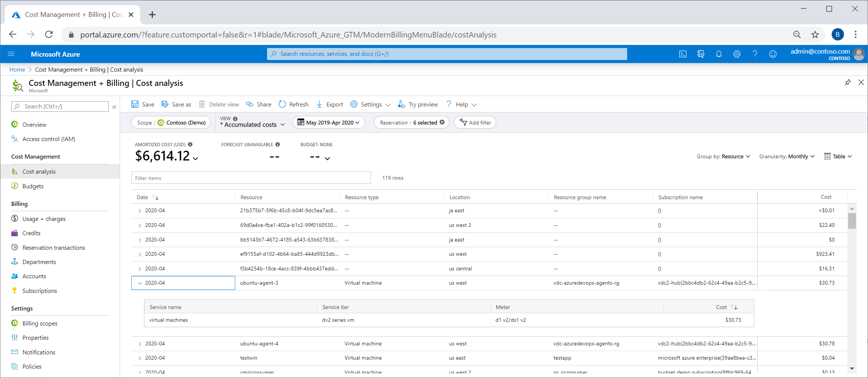Collapse the expanded ubuntu-agent-3 row
Viewport: 868px width, 378px height.
[x=140, y=283]
